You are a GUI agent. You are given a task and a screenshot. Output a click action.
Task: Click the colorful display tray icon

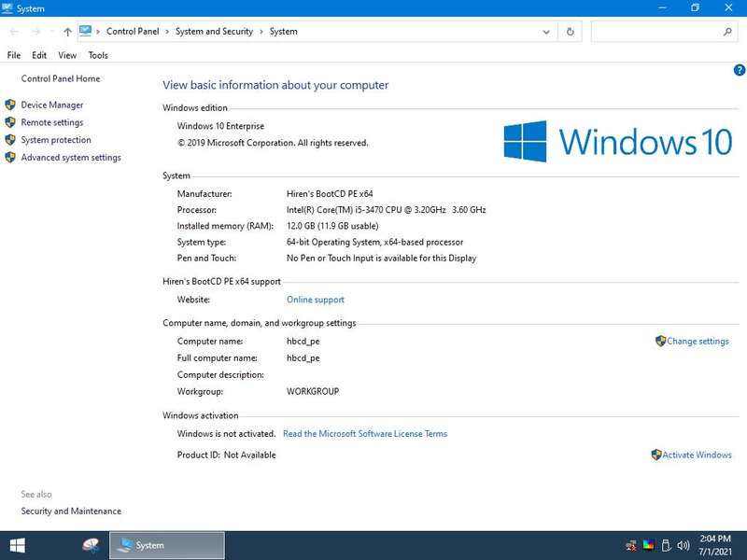[x=648, y=545]
